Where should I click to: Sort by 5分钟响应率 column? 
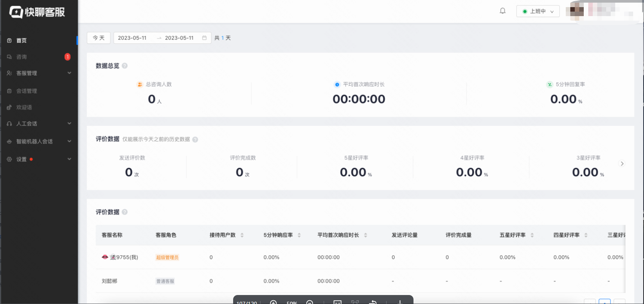tap(299, 235)
